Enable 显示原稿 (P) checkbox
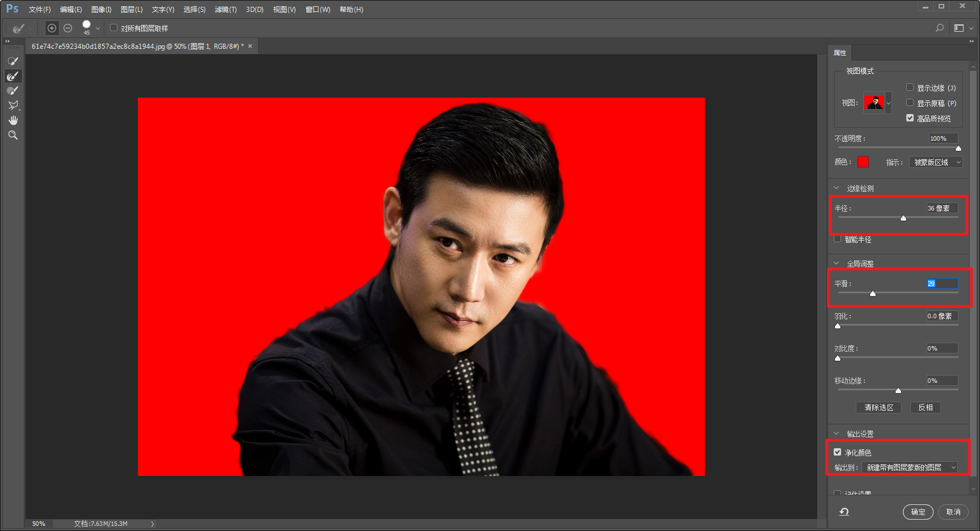Screen dimensions: 980x531 tap(910, 103)
